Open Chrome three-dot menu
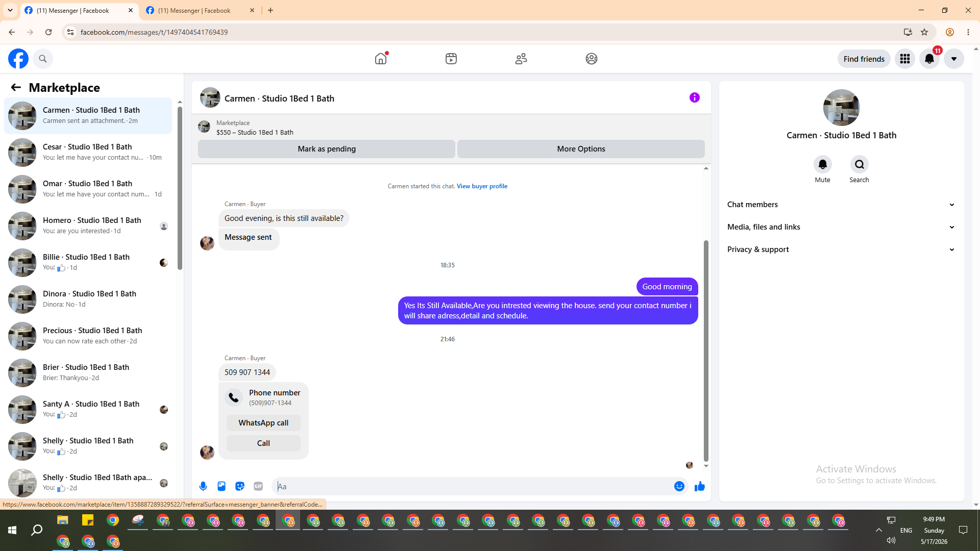980x551 pixels. coord(968,32)
